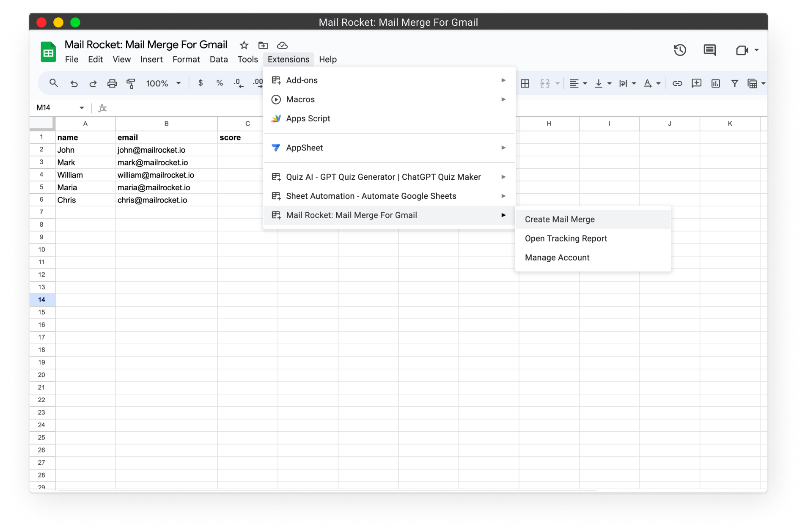Open the text color picker
805x532 pixels.
click(x=651, y=83)
